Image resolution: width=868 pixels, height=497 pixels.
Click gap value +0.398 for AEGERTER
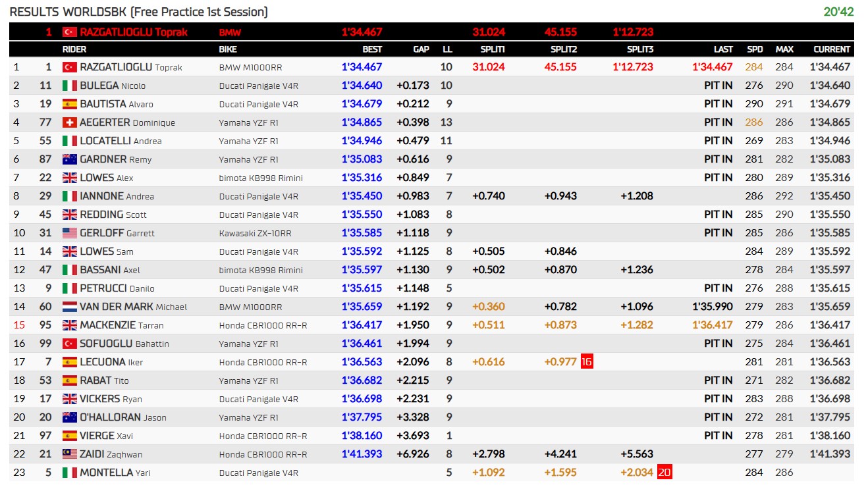[x=413, y=122]
